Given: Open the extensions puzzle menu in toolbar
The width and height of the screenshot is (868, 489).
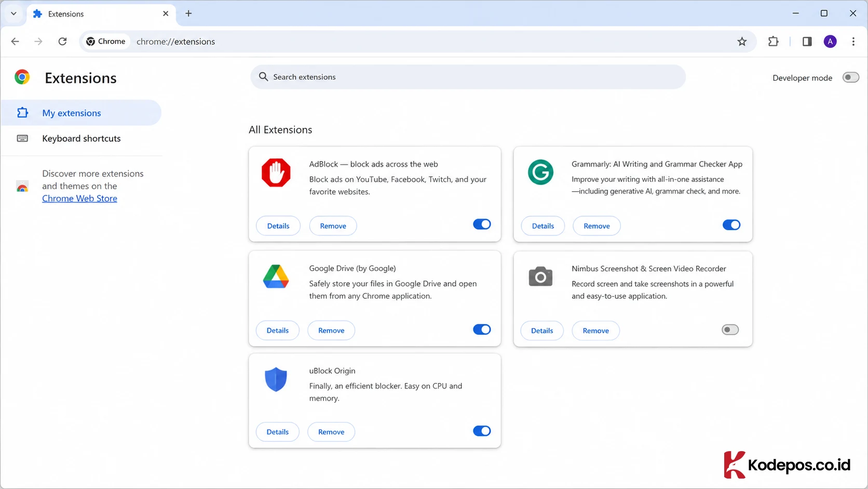Looking at the screenshot, I should pos(774,42).
